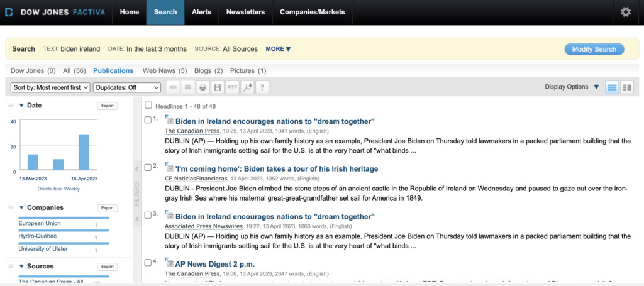Image resolution: width=644 pixels, height=286 pixels.
Task: Click the help question mark icon
Action: pos(262,87)
